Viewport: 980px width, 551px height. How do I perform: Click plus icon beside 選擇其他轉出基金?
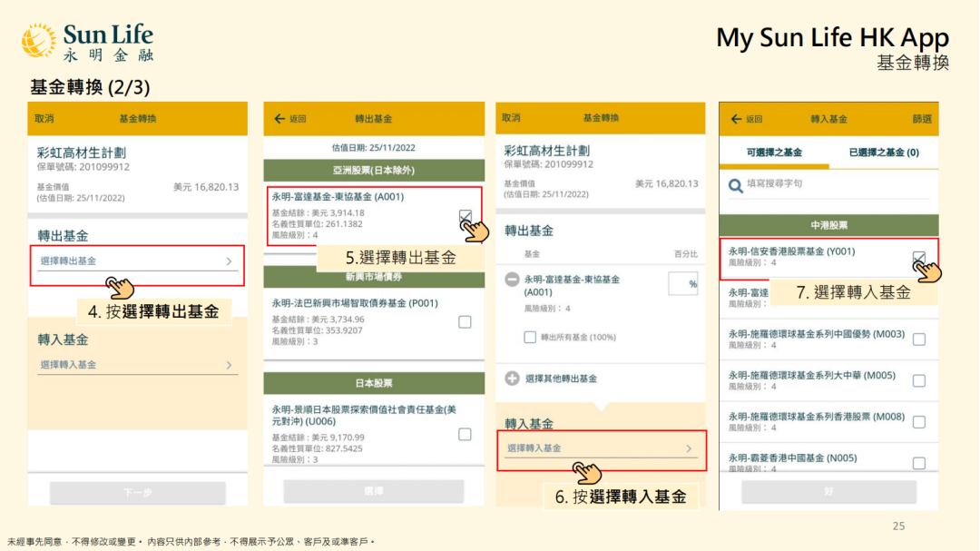pyautogui.click(x=512, y=379)
